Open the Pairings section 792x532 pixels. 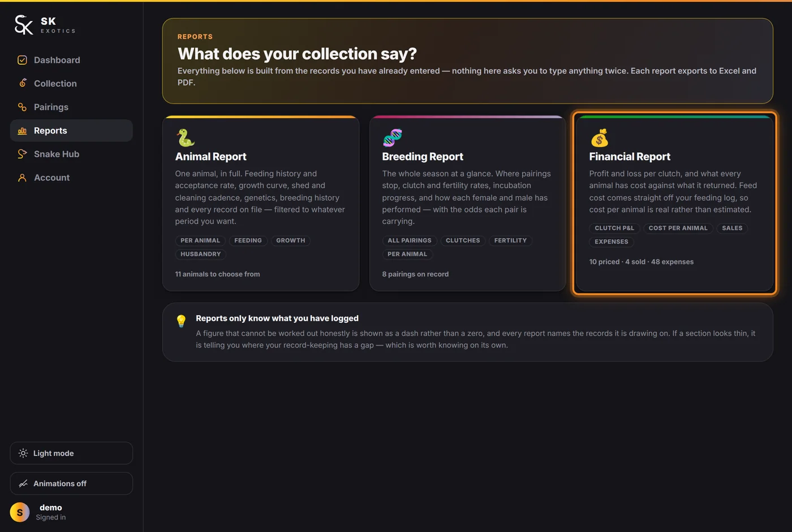pyautogui.click(x=71, y=107)
